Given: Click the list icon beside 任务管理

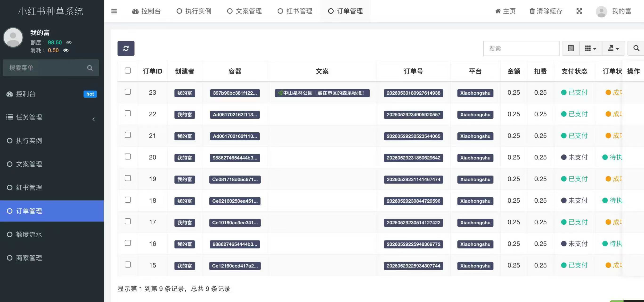Looking at the screenshot, I should pyautogui.click(x=9, y=117).
